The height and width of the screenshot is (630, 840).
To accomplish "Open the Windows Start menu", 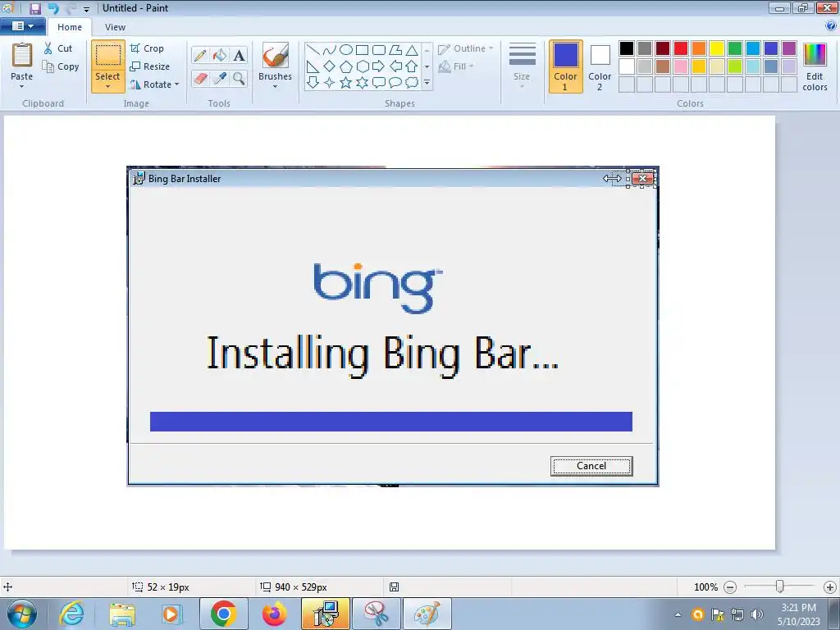I will (x=22, y=614).
